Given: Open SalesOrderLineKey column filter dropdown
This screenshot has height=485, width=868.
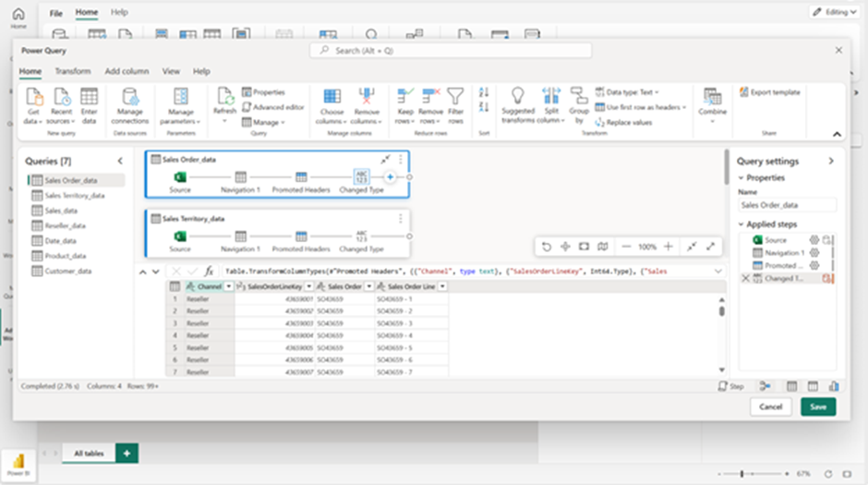Looking at the screenshot, I should (309, 286).
